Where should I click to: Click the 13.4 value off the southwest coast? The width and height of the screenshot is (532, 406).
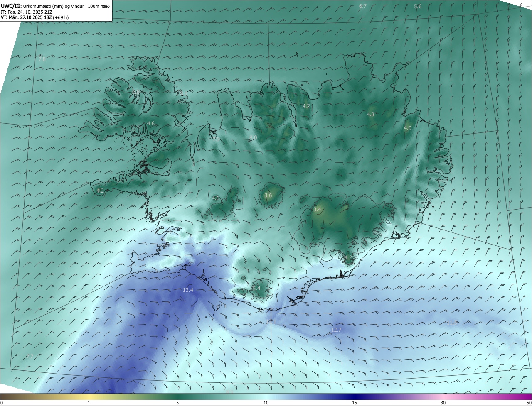click(188, 290)
